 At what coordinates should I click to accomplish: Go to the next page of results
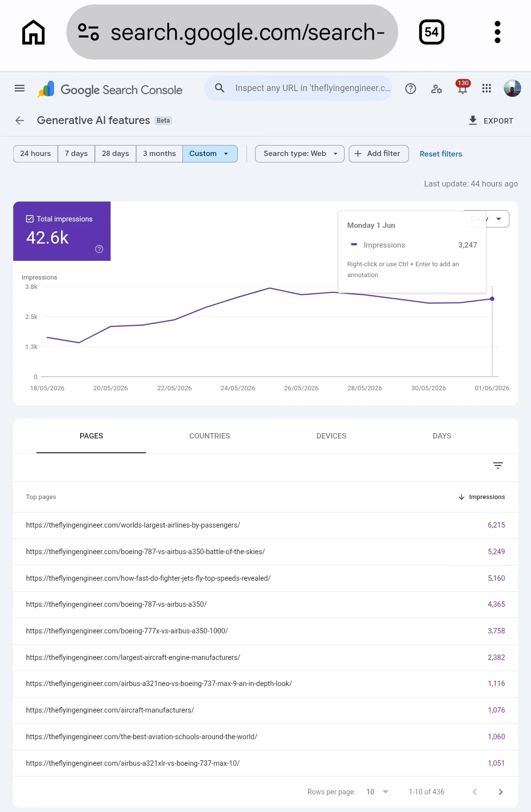pos(501,792)
